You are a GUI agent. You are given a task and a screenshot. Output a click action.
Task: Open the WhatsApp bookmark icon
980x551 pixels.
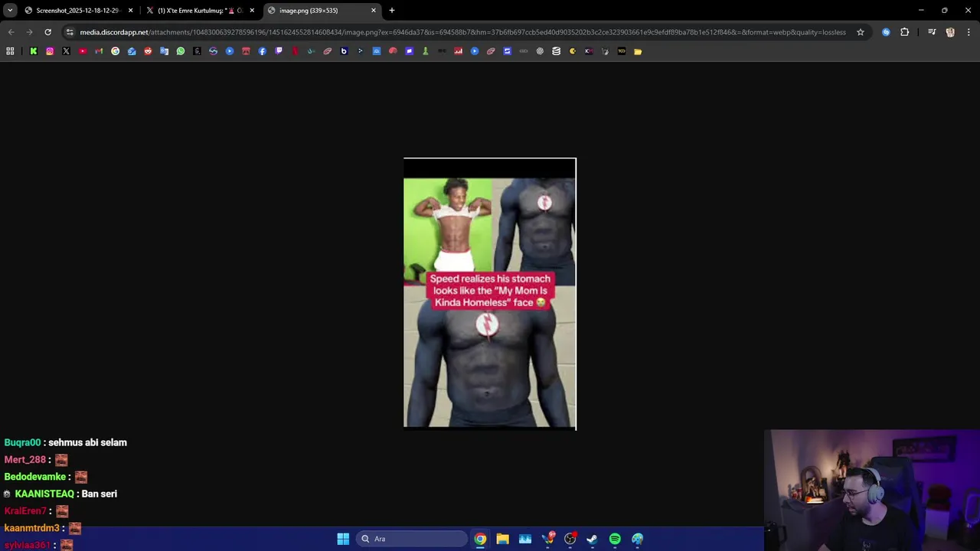tap(181, 51)
